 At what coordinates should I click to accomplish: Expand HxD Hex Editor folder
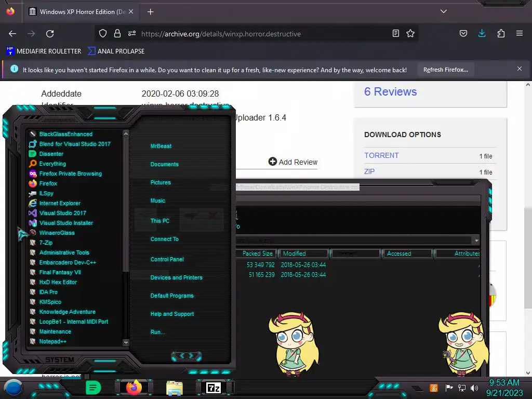(x=54, y=282)
